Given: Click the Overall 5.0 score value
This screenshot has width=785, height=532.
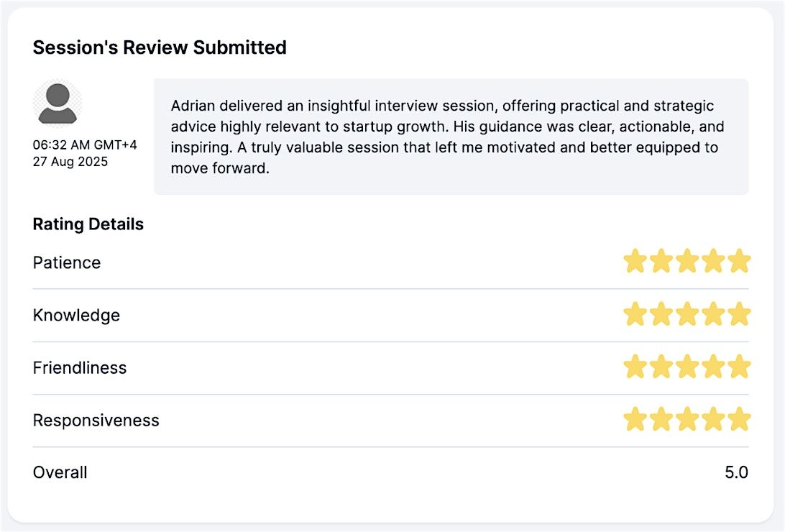Looking at the screenshot, I should point(736,472).
